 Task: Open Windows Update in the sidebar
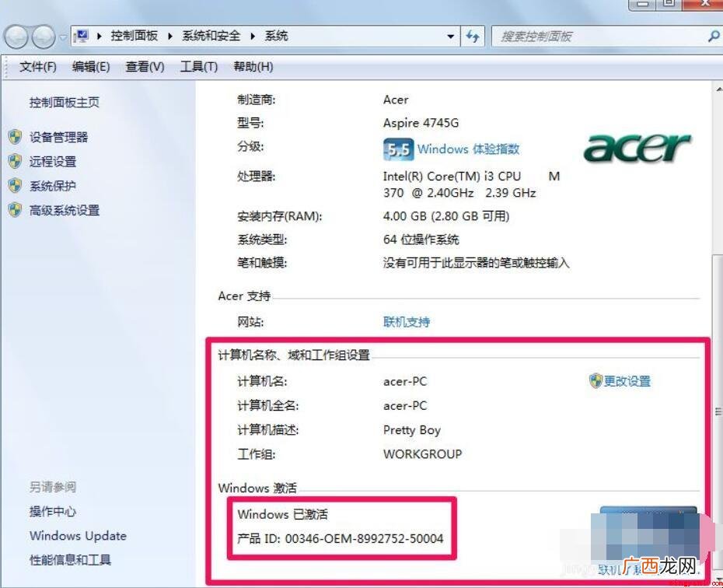[x=78, y=536]
